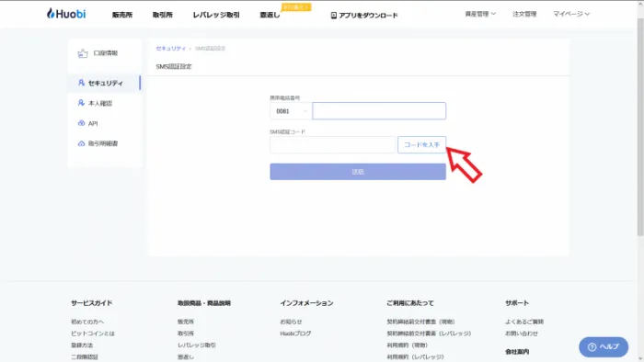Focus the mobile phone number field
The width and height of the screenshot is (644, 362).
(x=379, y=111)
